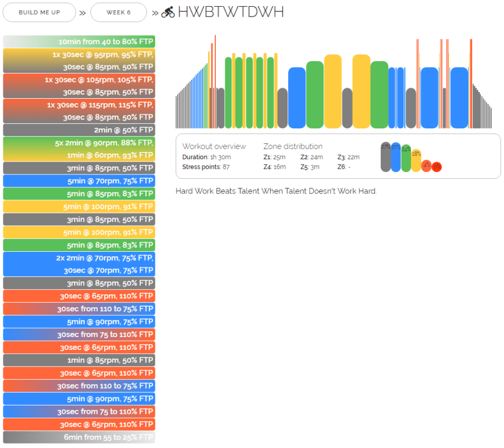The height and width of the screenshot is (448, 504).
Task: Select the 2min @ 50% FTP segment
Action: point(79,130)
